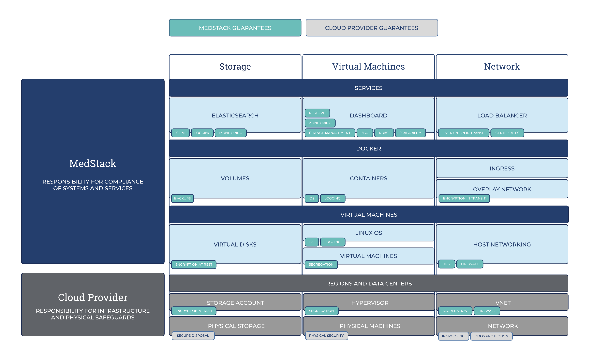Click the Ingress block

(502, 168)
